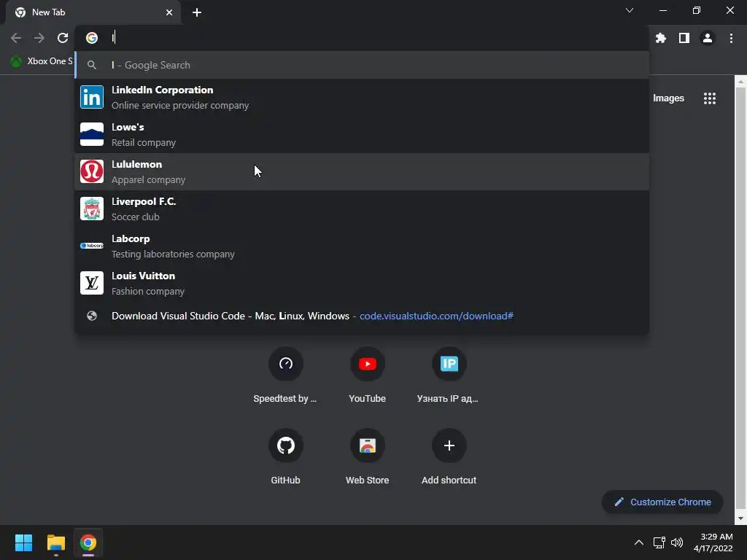This screenshot has height=560, width=747.
Task: Open the Windows Start menu
Action: tap(23, 542)
